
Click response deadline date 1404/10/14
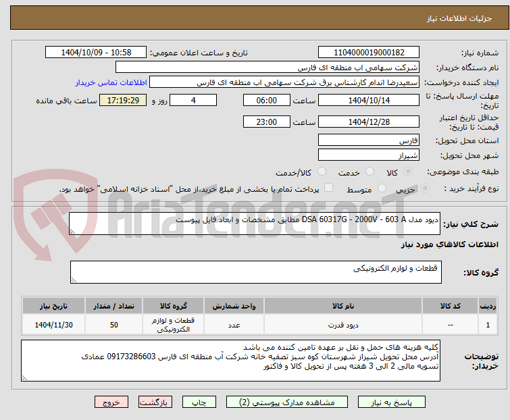[x=369, y=100]
